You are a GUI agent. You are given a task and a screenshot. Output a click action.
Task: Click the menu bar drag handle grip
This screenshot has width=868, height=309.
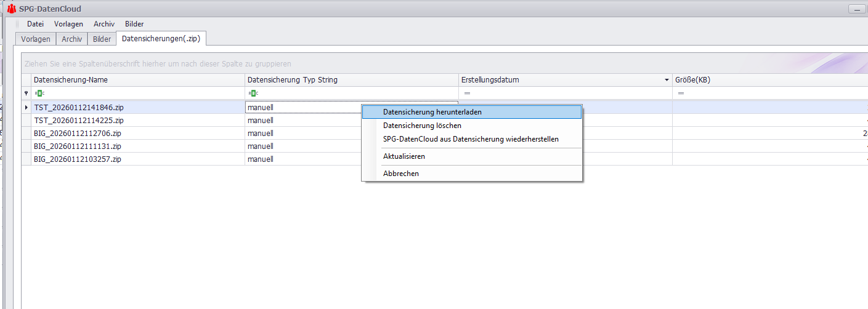[18, 24]
